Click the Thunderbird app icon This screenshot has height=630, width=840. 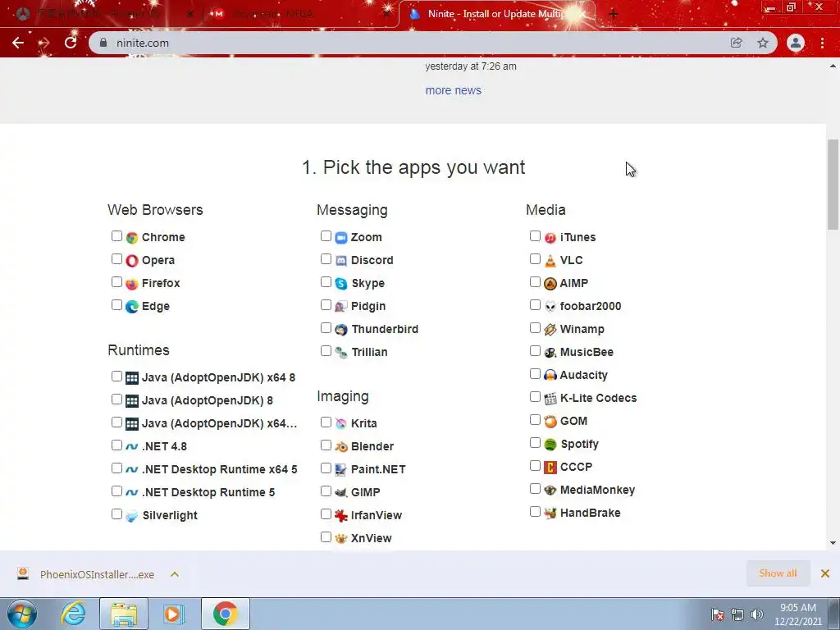(x=341, y=330)
